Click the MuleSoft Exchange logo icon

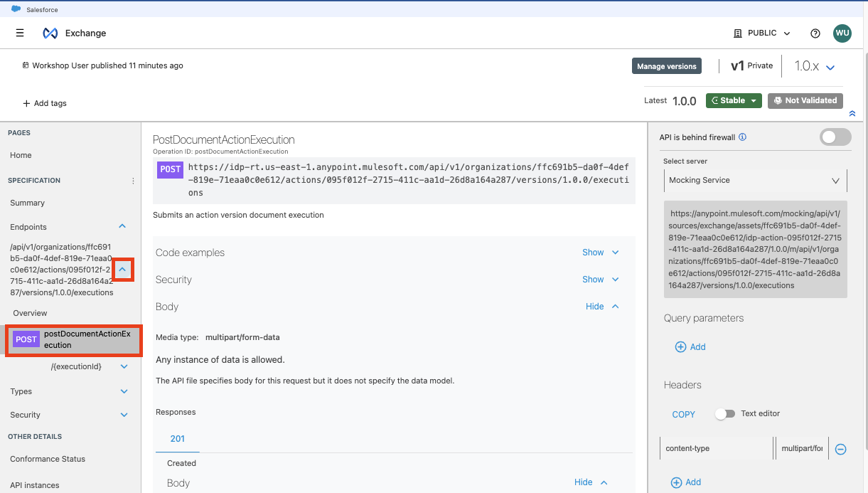50,33
